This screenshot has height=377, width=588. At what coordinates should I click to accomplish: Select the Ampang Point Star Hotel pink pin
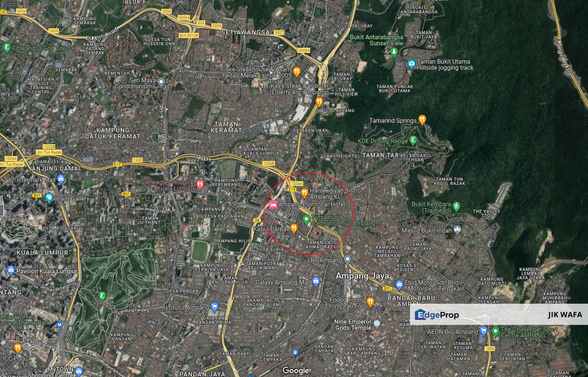[273, 204]
